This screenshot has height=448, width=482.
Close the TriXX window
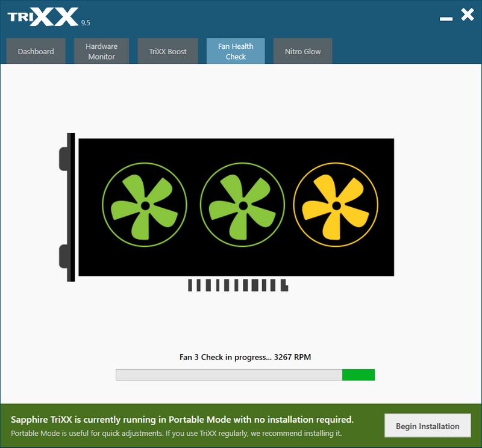(x=468, y=14)
